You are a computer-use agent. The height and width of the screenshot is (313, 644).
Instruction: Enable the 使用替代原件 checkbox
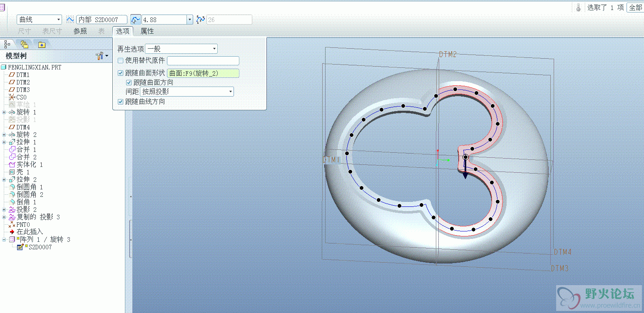[x=120, y=61]
